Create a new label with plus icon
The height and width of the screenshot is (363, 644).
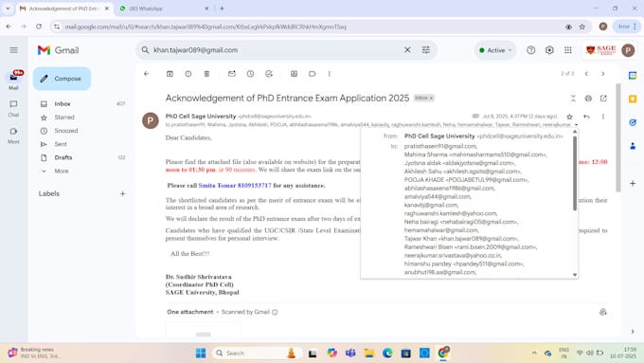(x=122, y=193)
